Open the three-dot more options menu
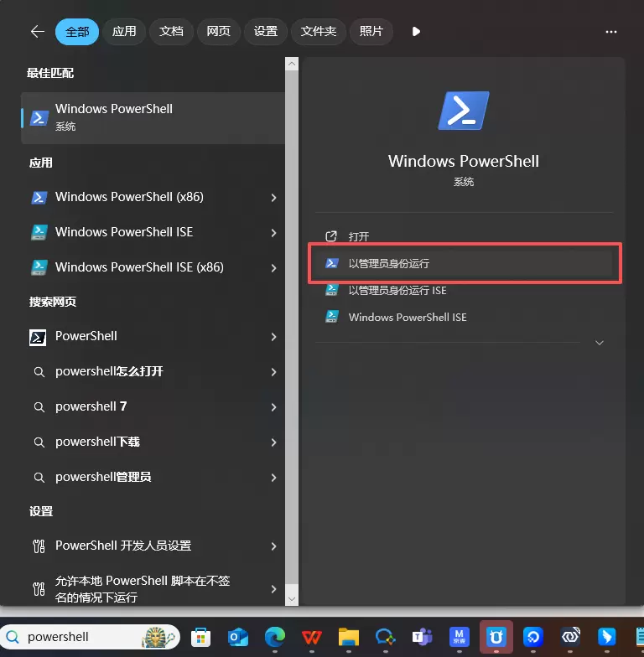The width and height of the screenshot is (644, 657). 610,31
